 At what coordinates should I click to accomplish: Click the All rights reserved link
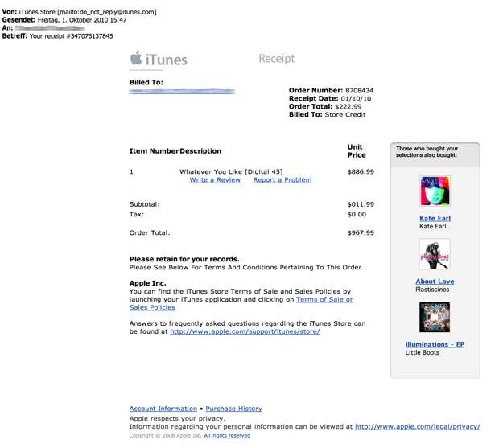click(x=226, y=436)
